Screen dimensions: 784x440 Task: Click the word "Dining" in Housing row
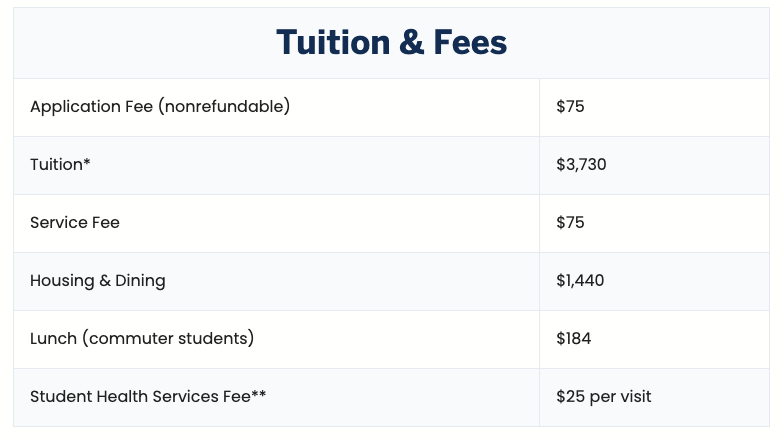tap(138, 280)
